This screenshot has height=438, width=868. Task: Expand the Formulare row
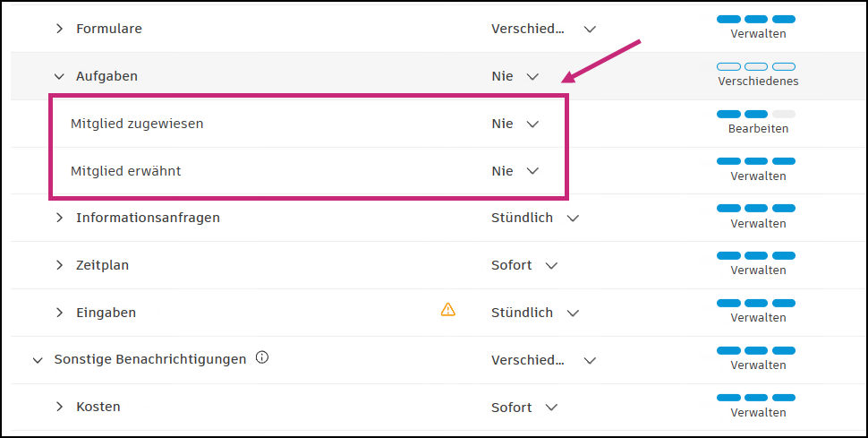click(x=60, y=29)
